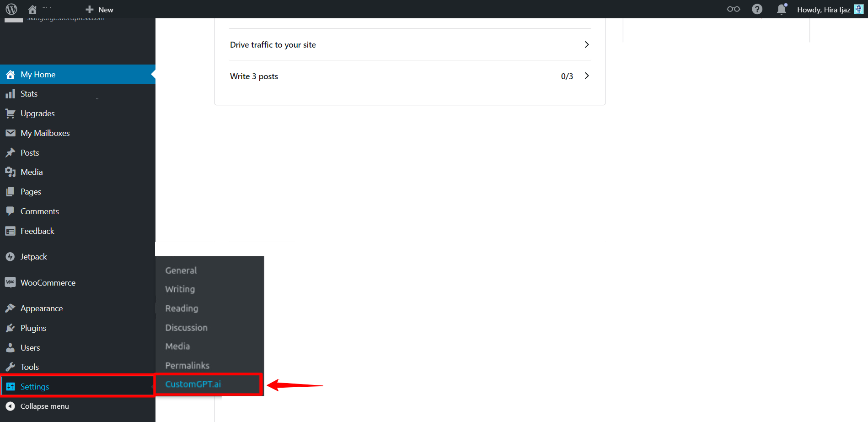The height and width of the screenshot is (422, 868).
Task: Click the Posts pushpin icon
Action: tap(10, 153)
